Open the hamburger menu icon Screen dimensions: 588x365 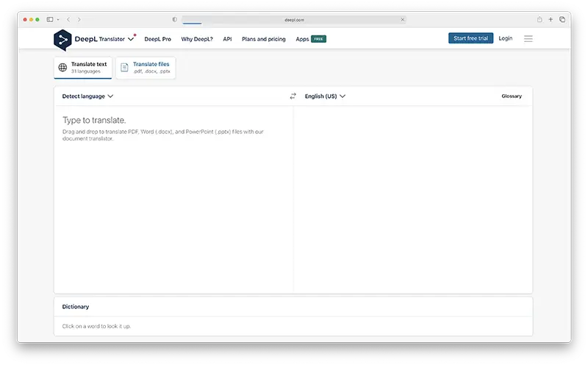[x=528, y=38]
